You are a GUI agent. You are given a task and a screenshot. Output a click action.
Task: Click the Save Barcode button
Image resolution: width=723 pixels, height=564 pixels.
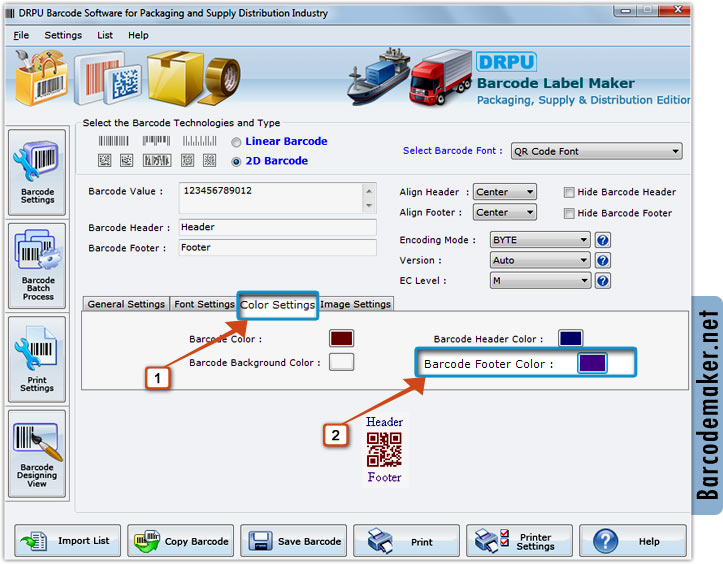[x=293, y=540]
